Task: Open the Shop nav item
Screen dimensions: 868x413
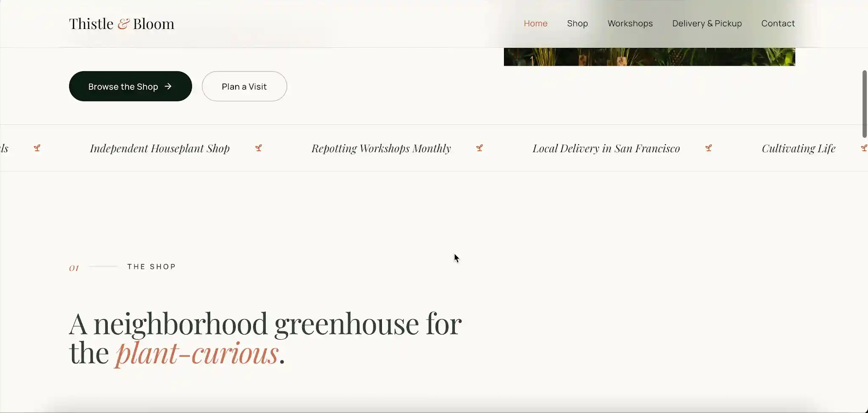Action: (x=577, y=23)
